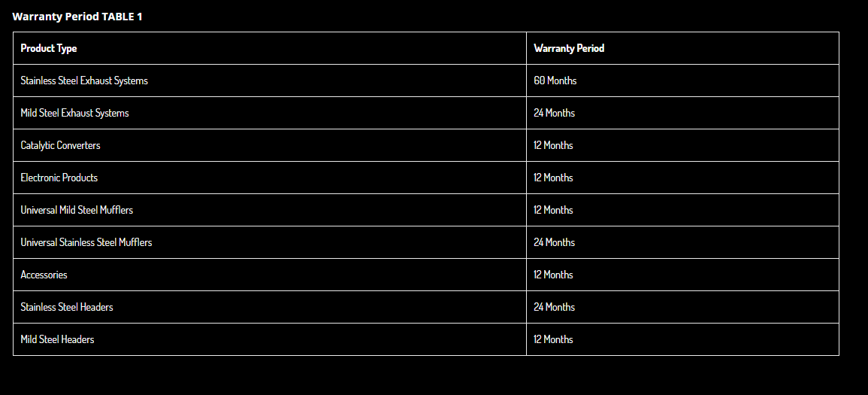Select the Accessories cell
868x395 pixels.
pyautogui.click(x=270, y=275)
